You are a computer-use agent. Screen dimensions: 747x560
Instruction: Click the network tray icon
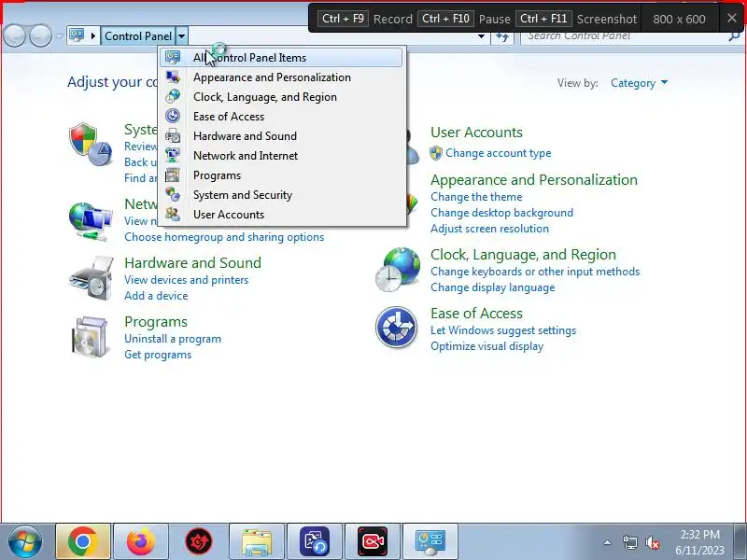click(x=630, y=542)
